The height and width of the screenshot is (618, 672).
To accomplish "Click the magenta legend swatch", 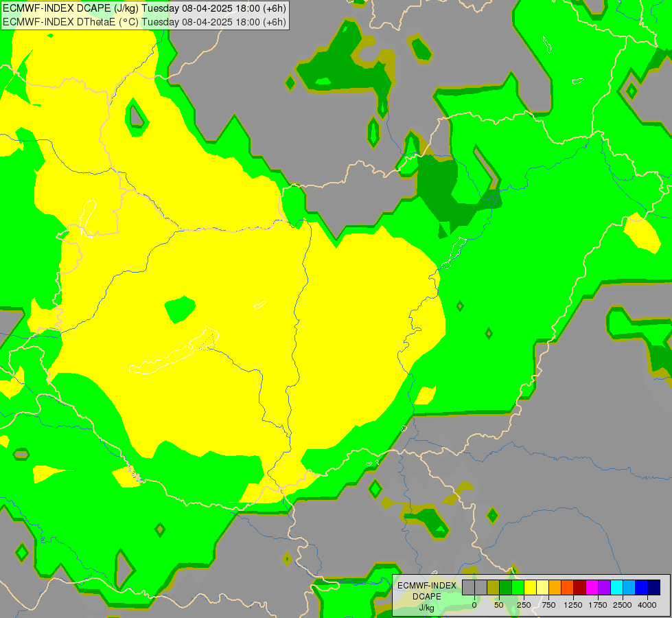I will [592, 588].
